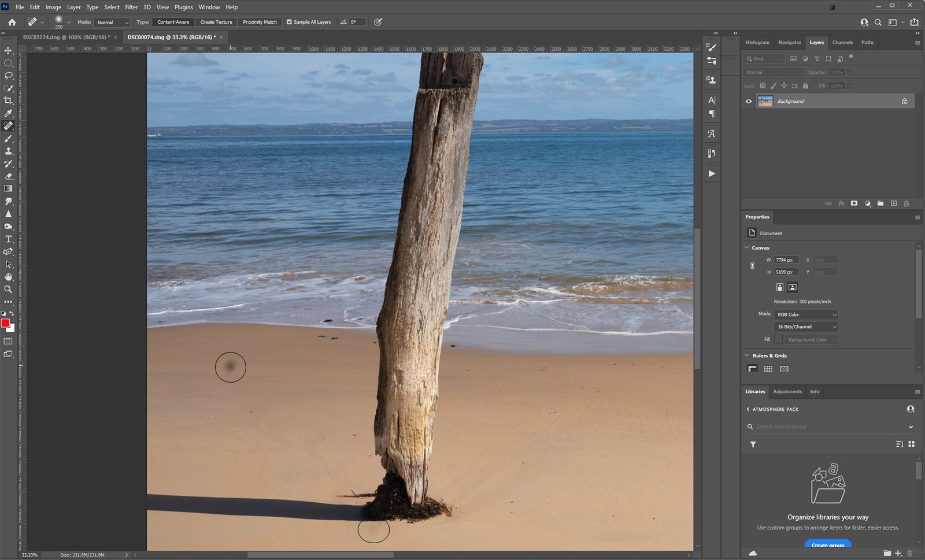Switch to the Channels tab
The height and width of the screenshot is (560, 925).
pos(842,42)
